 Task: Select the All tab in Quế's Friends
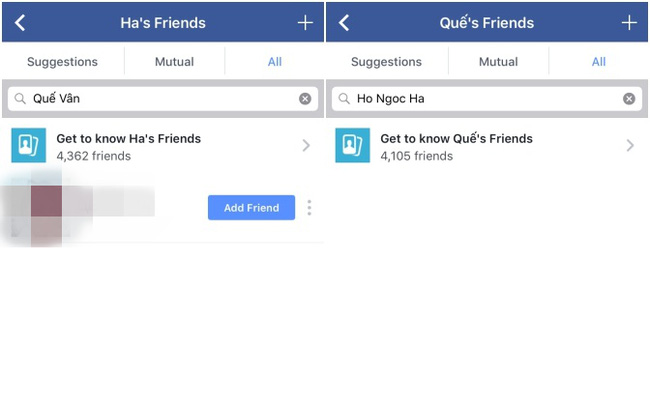[599, 62]
